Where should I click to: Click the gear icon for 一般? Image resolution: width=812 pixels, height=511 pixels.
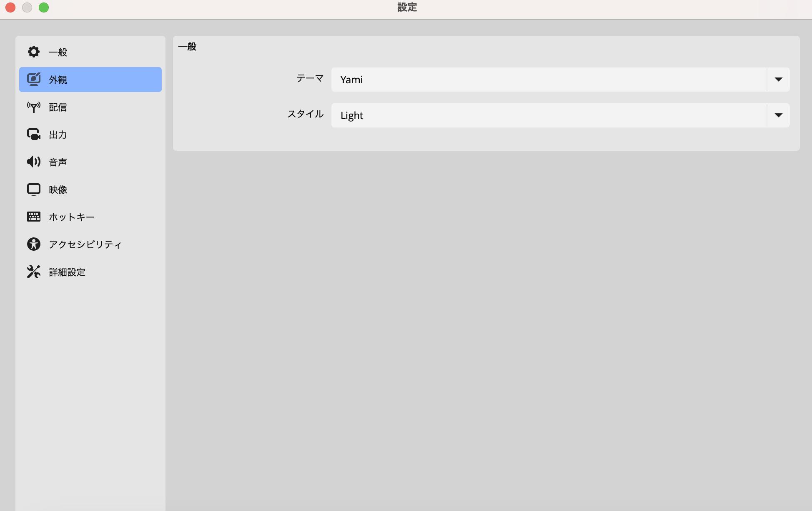tap(34, 52)
